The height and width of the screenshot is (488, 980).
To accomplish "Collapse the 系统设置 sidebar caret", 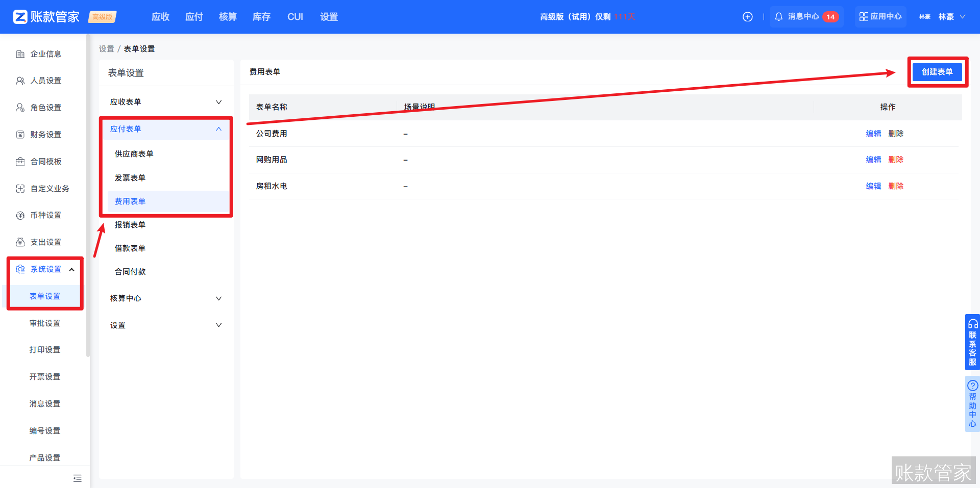I will point(71,269).
